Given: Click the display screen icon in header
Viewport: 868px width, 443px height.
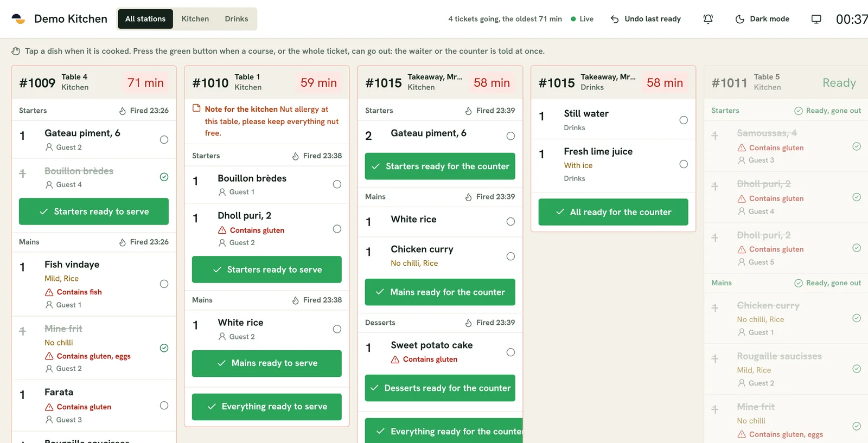Looking at the screenshot, I should click(x=816, y=19).
